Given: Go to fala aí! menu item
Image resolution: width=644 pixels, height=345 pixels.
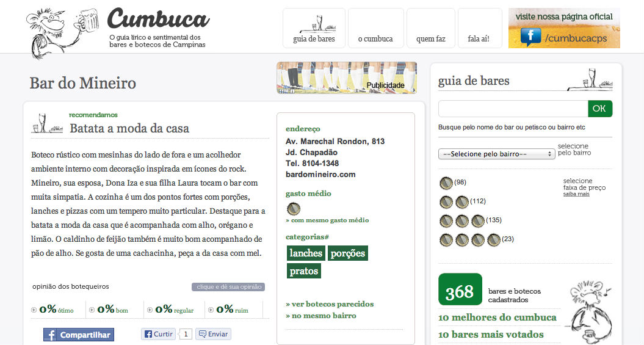Looking at the screenshot, I should coord(480,28).
